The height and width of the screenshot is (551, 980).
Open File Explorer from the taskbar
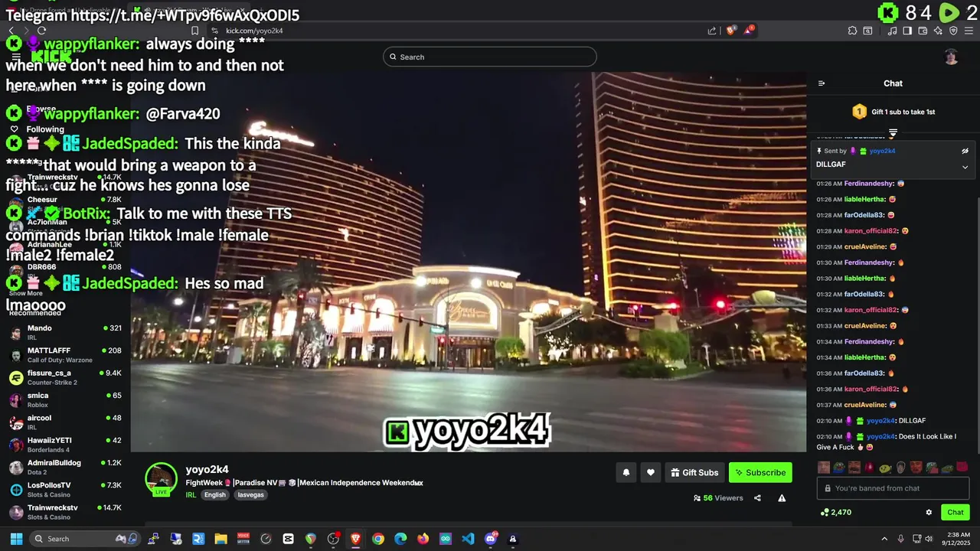click(x=220, y=539)
